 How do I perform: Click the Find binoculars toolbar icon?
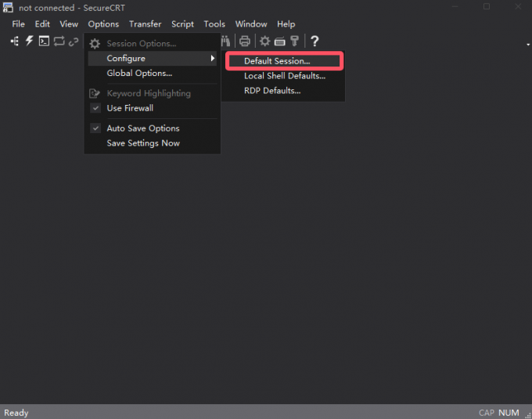coord(225,41)
